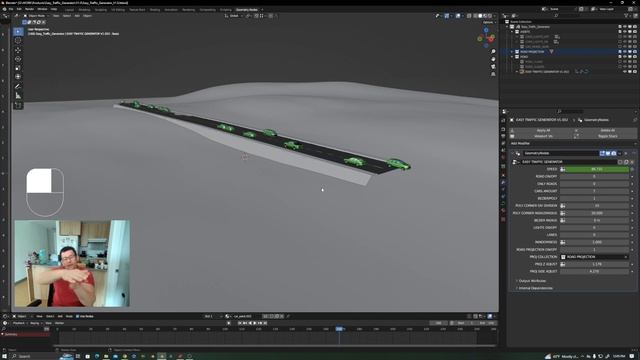Select the Rotate tool

[x=18, y=59]
